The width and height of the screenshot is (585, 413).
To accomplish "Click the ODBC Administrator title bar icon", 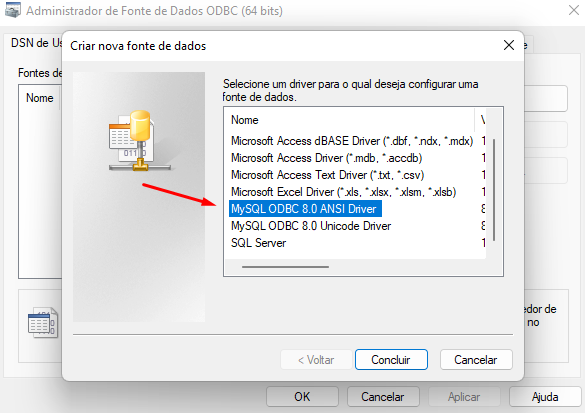I will pos(12,10).
